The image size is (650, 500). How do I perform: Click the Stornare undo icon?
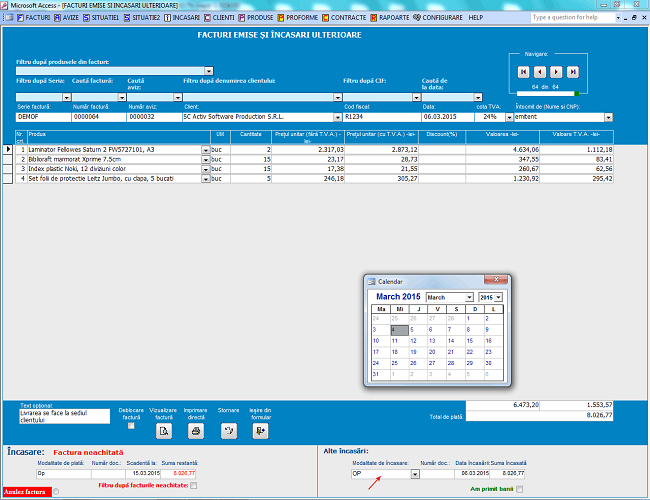point(228,431)
